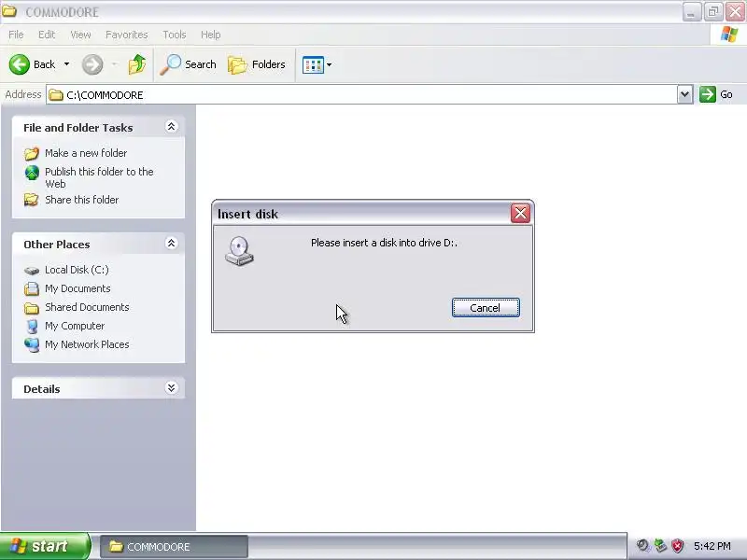The image size is (747, 560).
Task: Open the Views dropdown arrow
Action: point(329,64)
